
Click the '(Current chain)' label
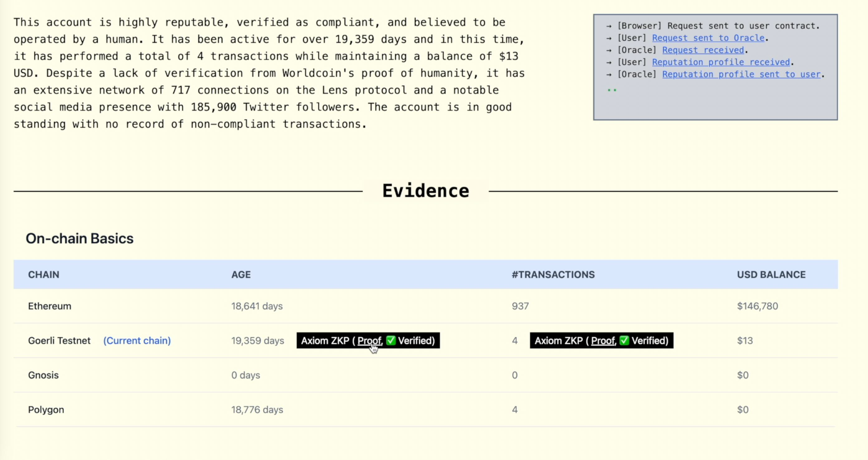[137, 340]
